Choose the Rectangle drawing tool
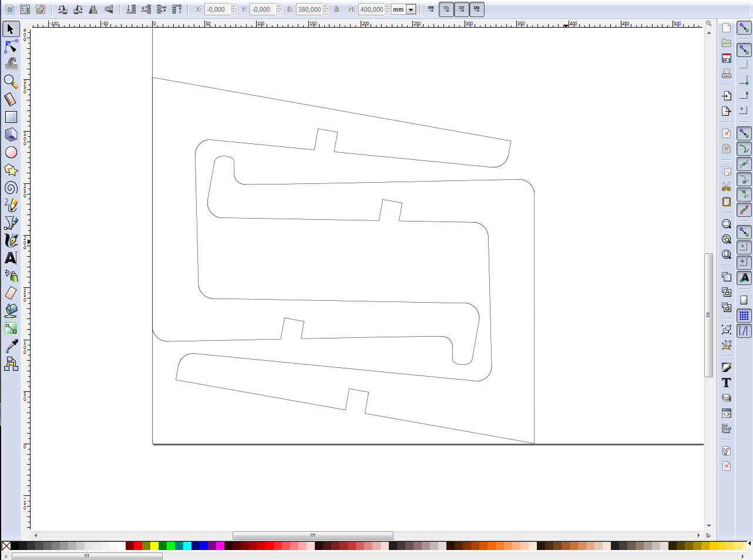This screenshot has width=753, height=560. click(x=11, y=117)
